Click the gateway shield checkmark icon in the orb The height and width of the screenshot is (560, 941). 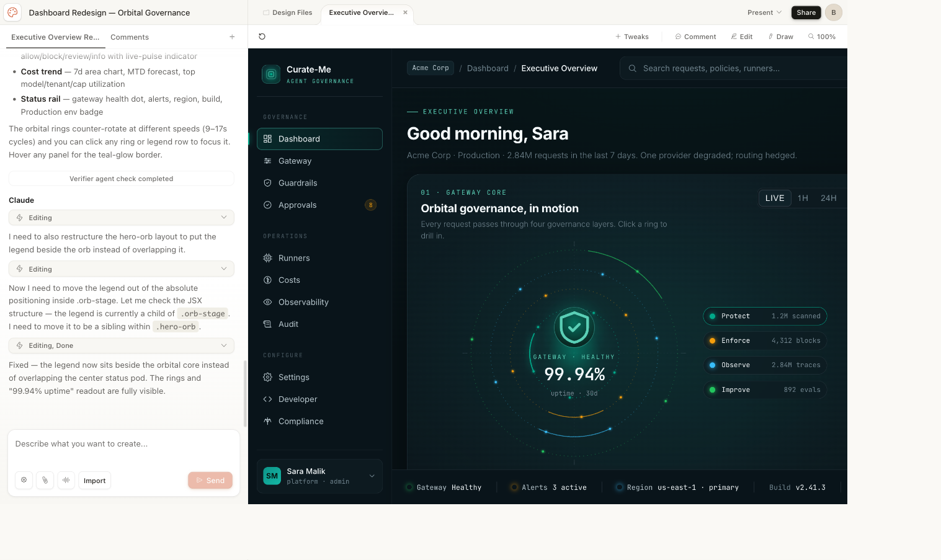574,327
